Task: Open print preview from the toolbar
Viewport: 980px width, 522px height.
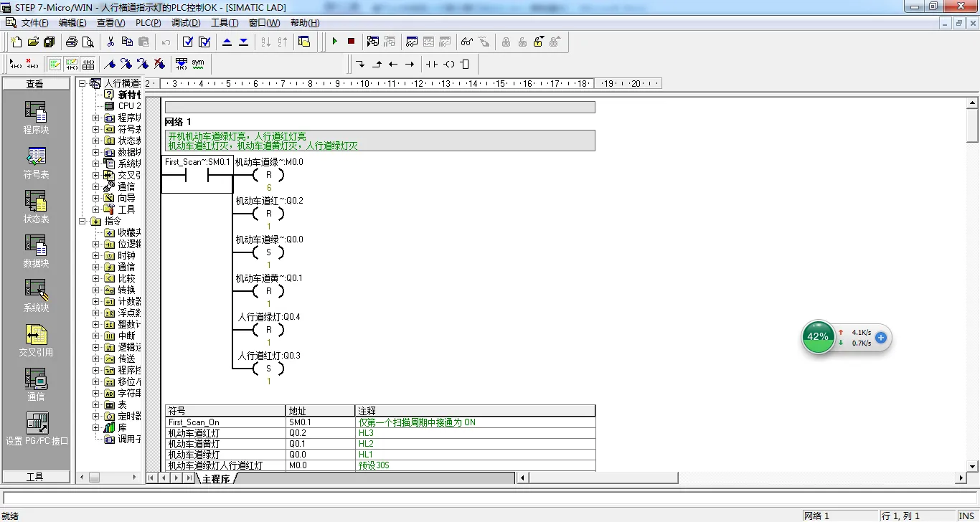Action: 88,42
